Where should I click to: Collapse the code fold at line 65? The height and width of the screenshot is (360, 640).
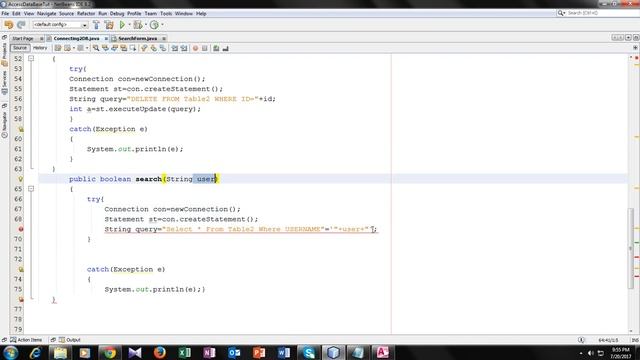click(31, 189)
